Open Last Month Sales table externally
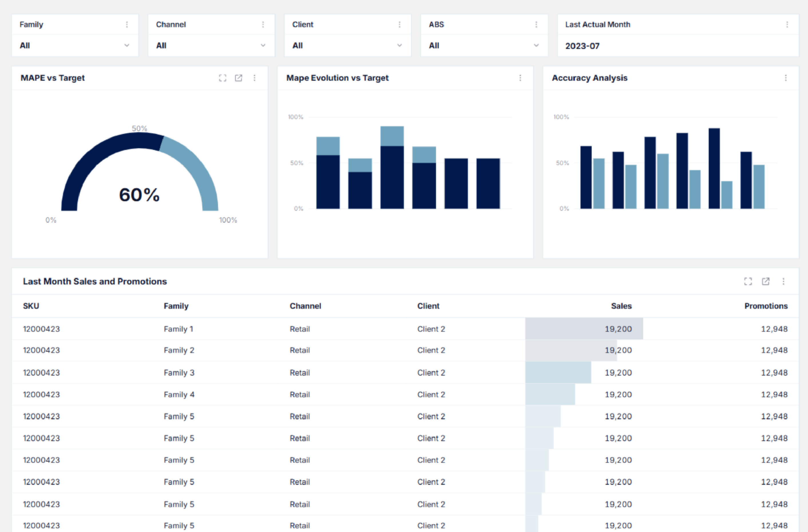The image size is (808, 532). tap(766, 281)
